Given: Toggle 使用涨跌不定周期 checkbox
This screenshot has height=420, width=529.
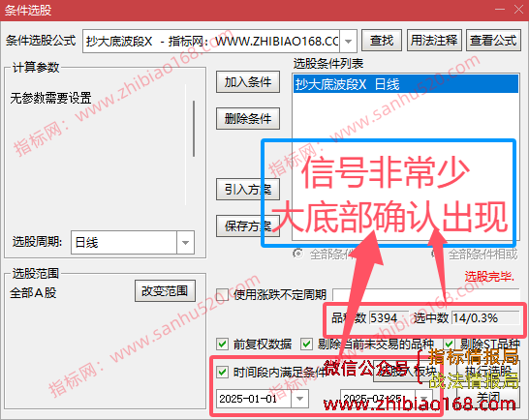Looking at the screenshot, I should click(222, 294).
